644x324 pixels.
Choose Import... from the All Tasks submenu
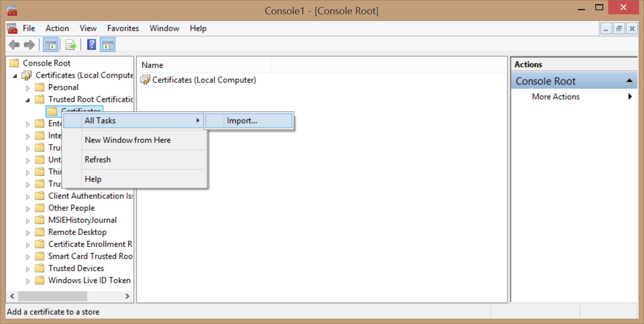(x=242, y=121)
